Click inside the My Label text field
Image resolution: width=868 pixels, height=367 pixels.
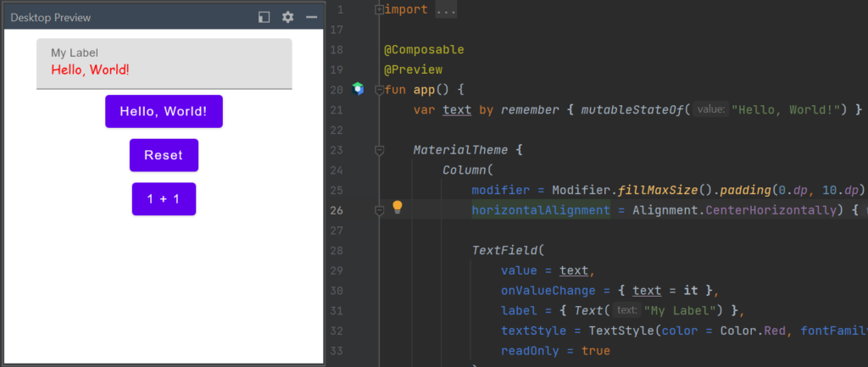tap(164, 64)
